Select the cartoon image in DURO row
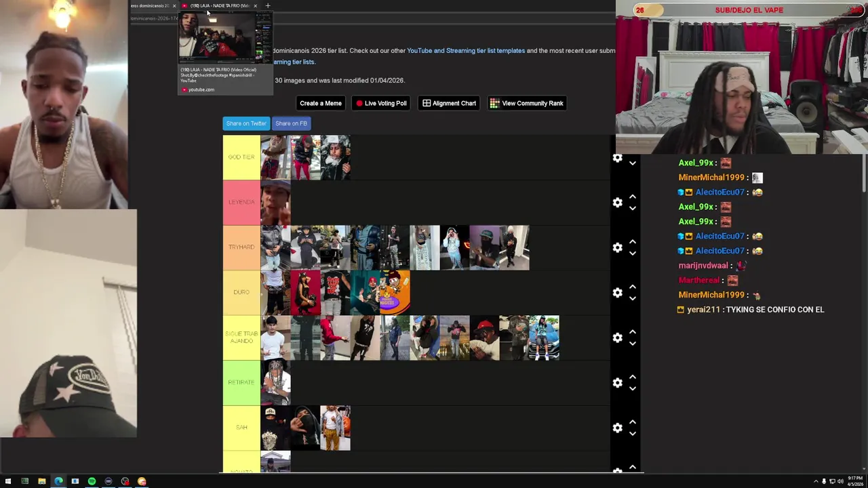The image size is (868, 488). (x=395, y=292)
